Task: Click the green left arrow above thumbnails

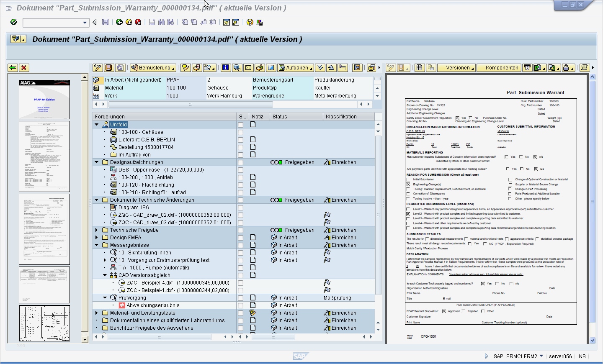Action: (x=13, y=68)
